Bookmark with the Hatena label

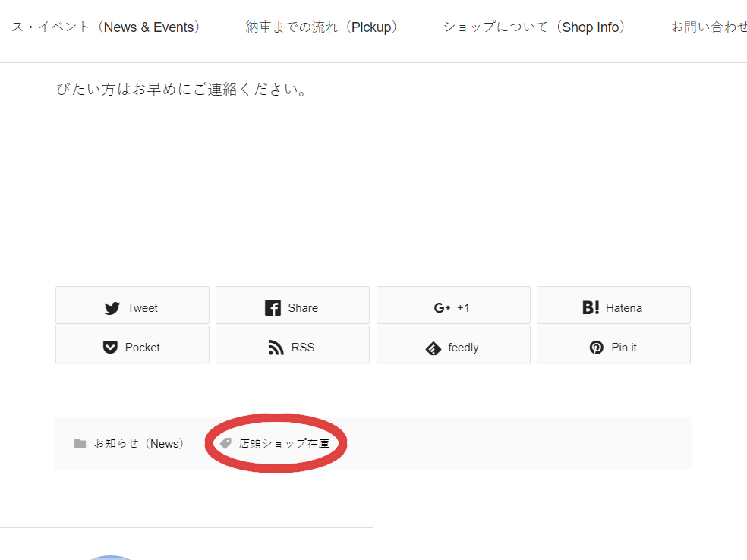point(623,308)
